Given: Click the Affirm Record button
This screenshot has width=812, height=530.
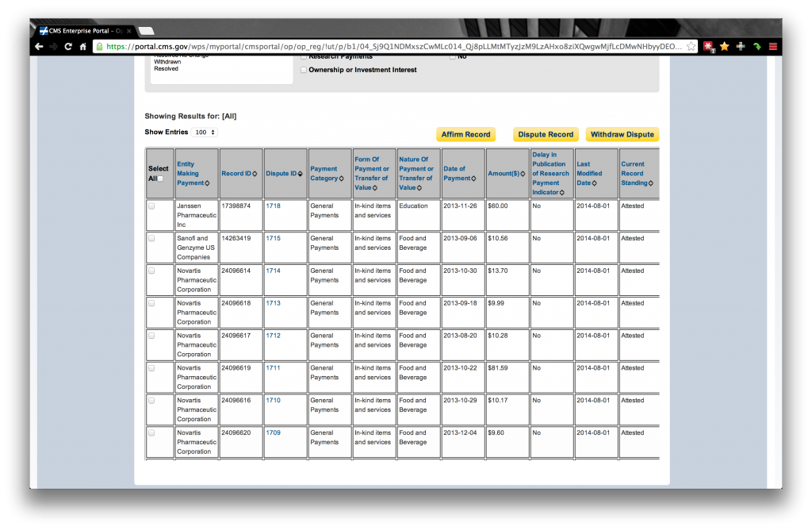Looking at the screenshot, I should pyautogui.click(x=465, y=135).
